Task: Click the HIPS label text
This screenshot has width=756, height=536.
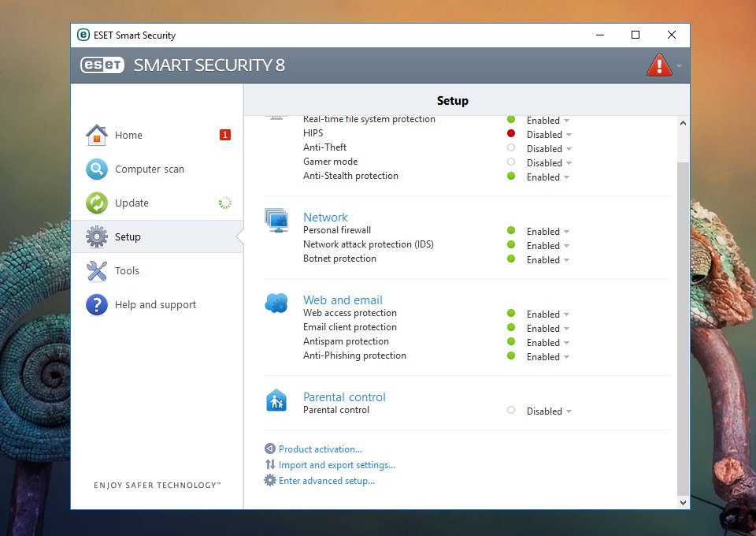Action: point(313,133)
